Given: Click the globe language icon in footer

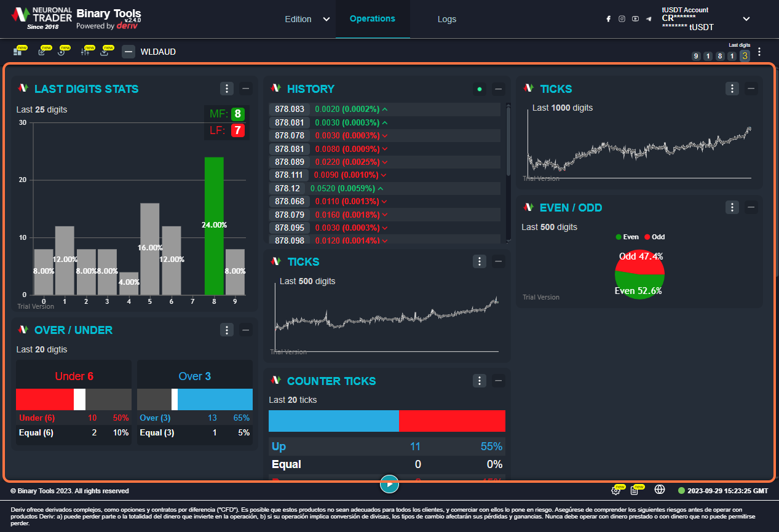Looking at the screenshot, I should tap(660, 490).
